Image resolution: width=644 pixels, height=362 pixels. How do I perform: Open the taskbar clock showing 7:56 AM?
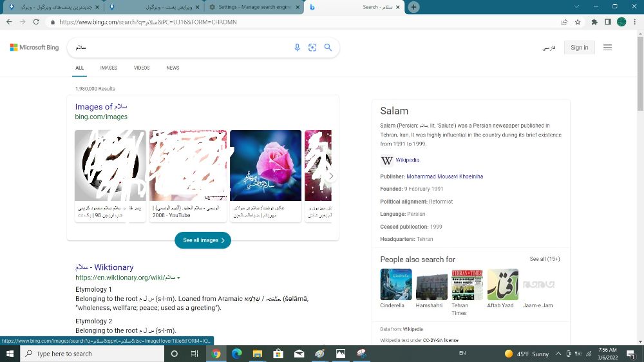tap(607, 354)
